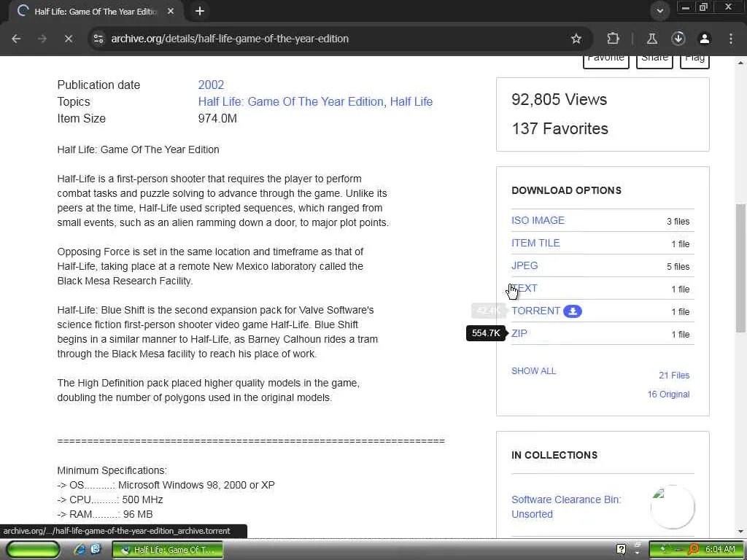Open a new browser tab
Screen dimensions: 747x560
tap(200, 11)
